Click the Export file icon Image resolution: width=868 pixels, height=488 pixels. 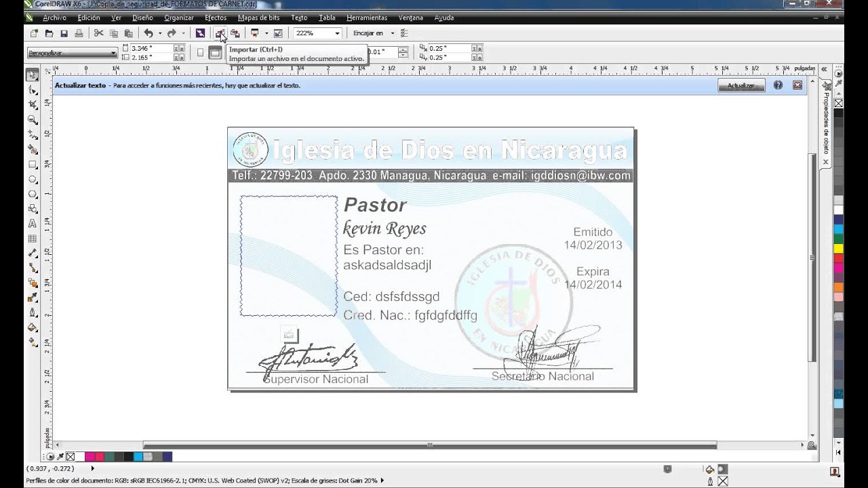point(235,33)
